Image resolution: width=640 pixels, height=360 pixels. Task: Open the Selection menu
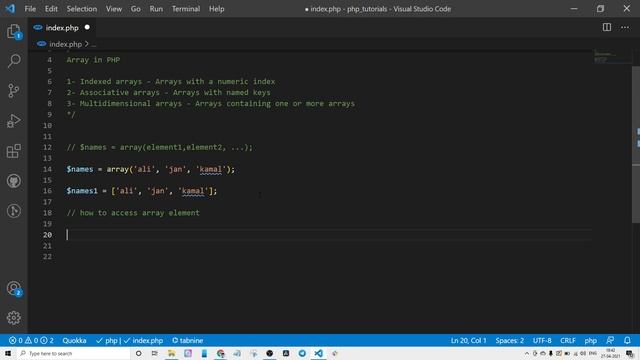point(82,9)
